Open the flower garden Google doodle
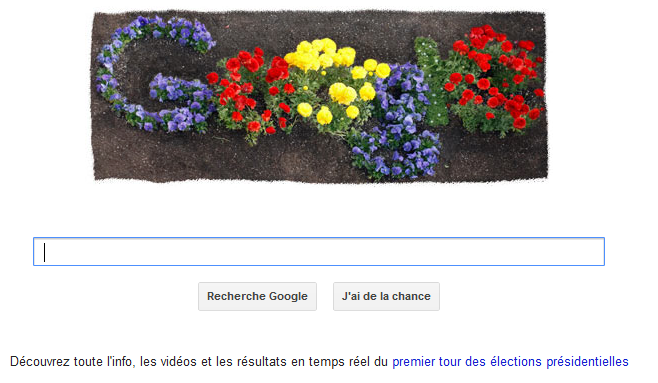The width and height of the screenshot is (658, 383). pos(320,96)
